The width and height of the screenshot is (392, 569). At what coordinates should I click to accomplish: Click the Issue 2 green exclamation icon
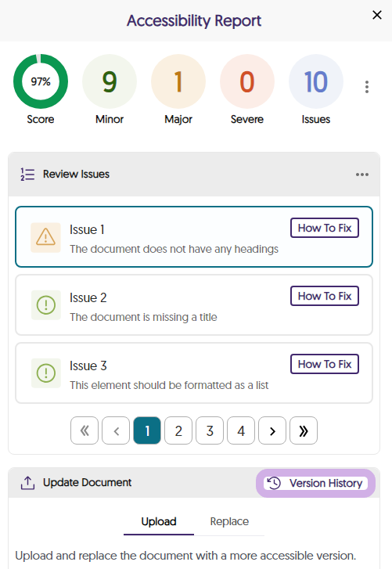tap(45, 304)
